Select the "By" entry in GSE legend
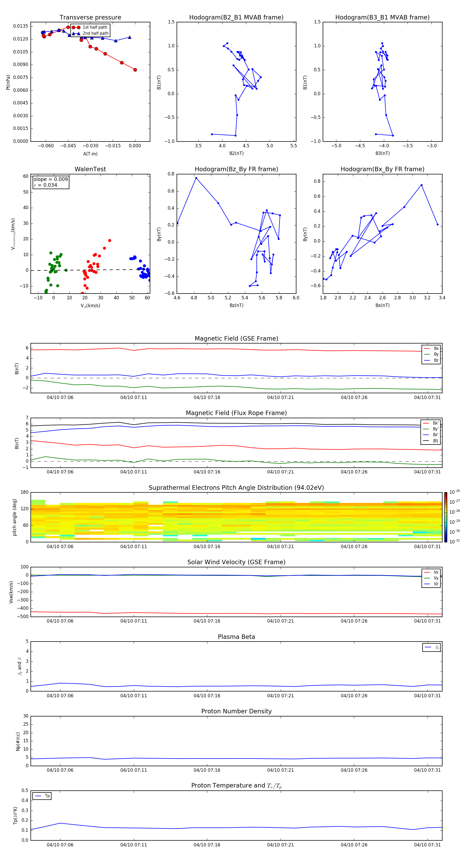The height and width of the screenshot is (868, 473). [x=431, y=354]
